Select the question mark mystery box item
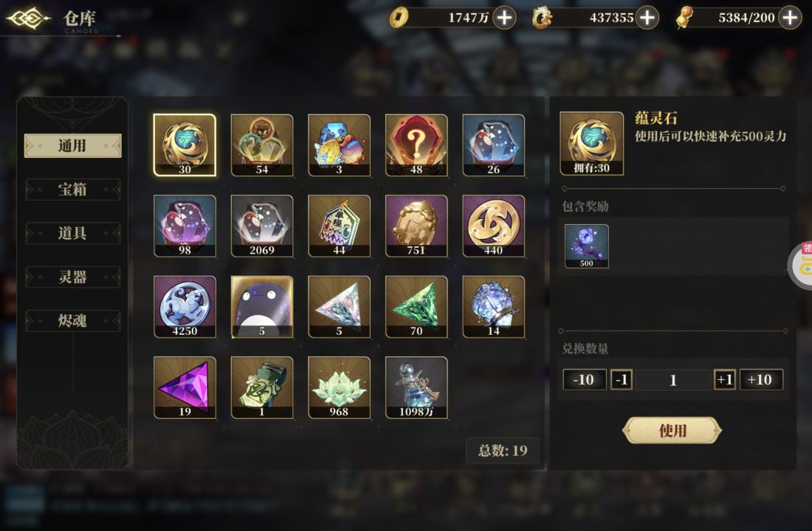 click(416, 145)
